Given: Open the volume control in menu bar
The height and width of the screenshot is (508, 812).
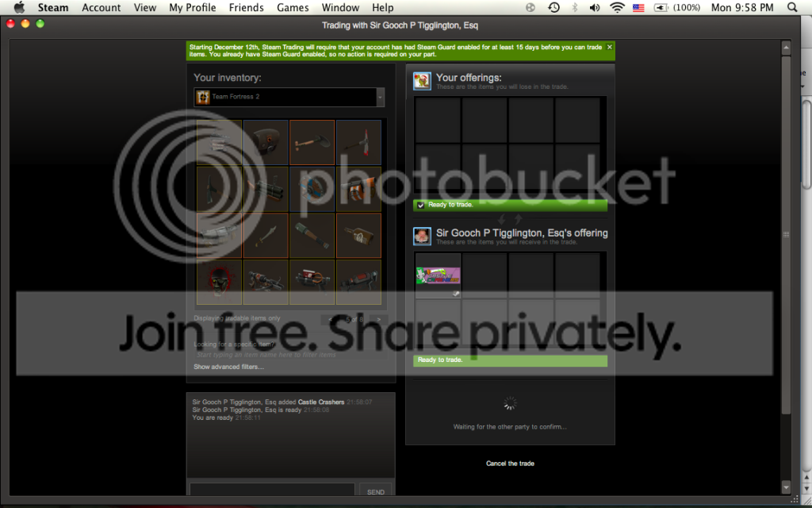Looking at the screenshot, I should pyautogui.click(x=595, y=7).
